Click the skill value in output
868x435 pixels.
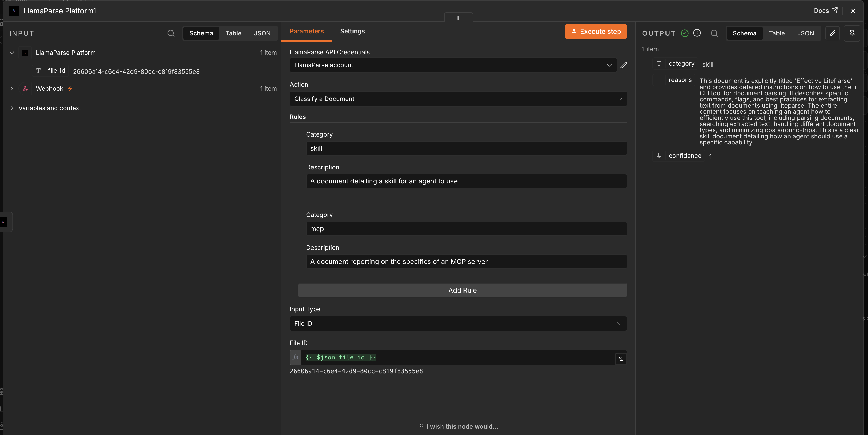[x=708, y=65]
